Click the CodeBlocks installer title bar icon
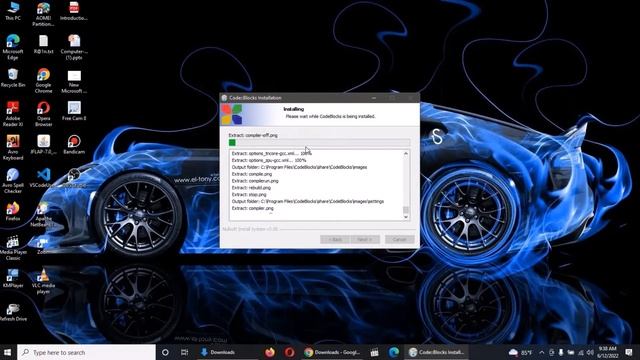 [224, 98]
